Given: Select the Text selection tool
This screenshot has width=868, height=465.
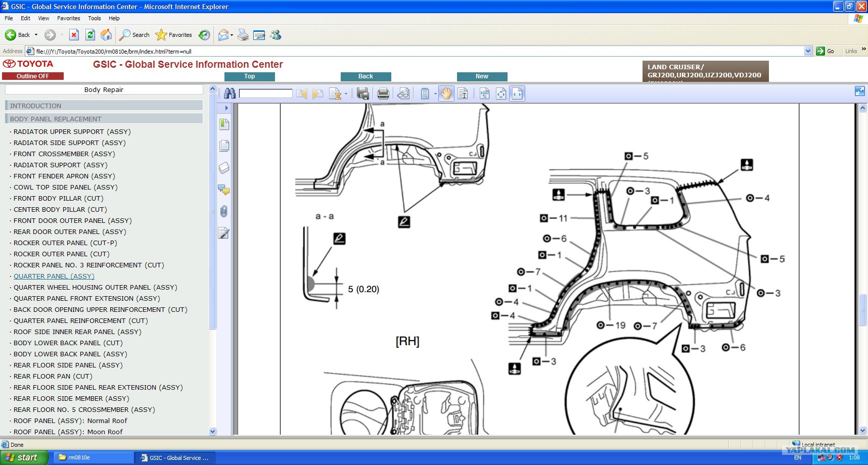Looking at the screenshot, I should [x=463, y=94].
